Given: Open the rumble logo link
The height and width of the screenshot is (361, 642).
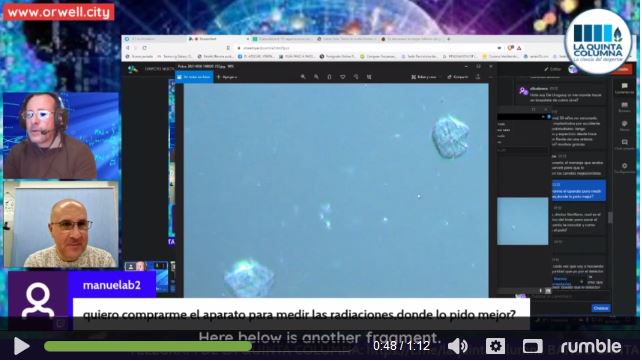Looking at the screenshot, I should (591, 346).
